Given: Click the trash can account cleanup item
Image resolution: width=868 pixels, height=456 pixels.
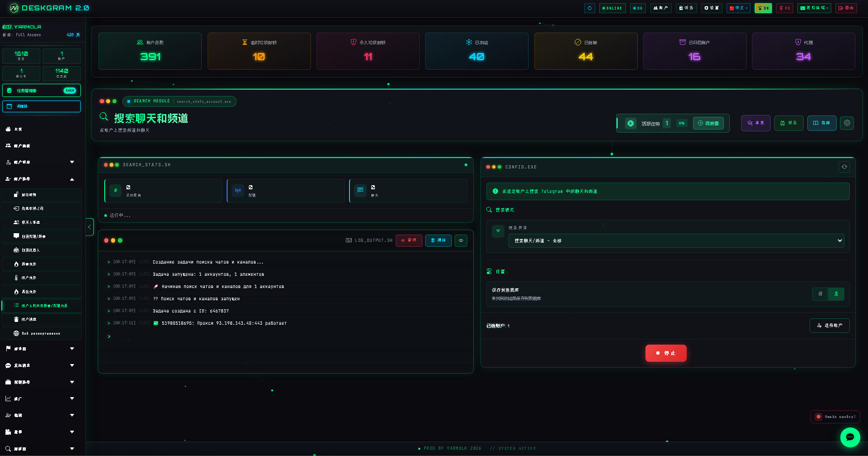Looking at the screenshot, I should tap(41, 319).
